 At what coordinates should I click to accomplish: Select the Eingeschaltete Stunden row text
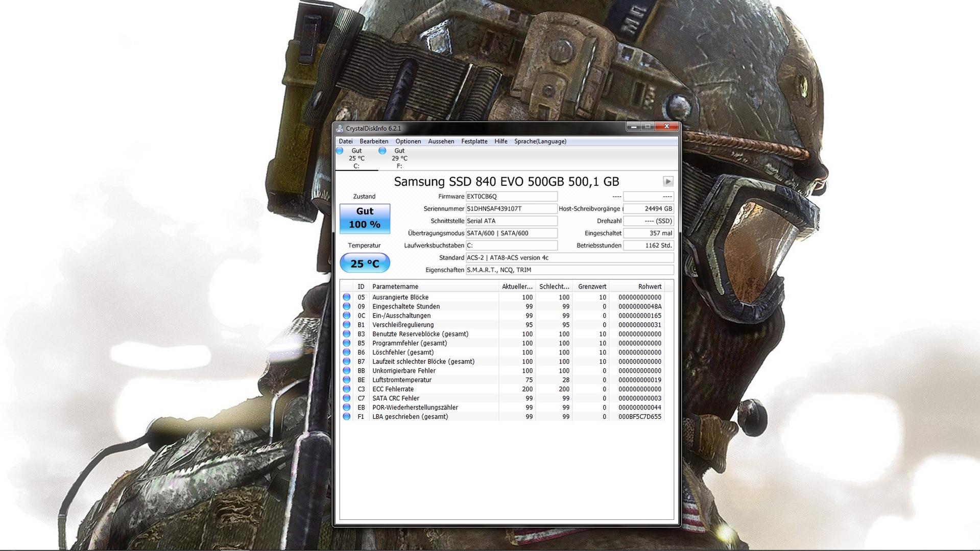pos(406,306)
